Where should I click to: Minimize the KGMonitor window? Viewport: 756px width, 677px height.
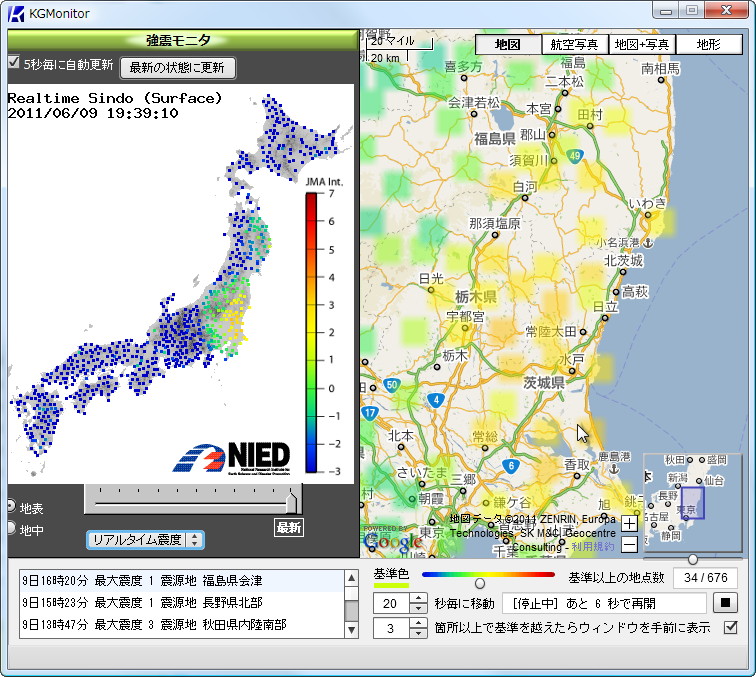click(x=666, y=10)
